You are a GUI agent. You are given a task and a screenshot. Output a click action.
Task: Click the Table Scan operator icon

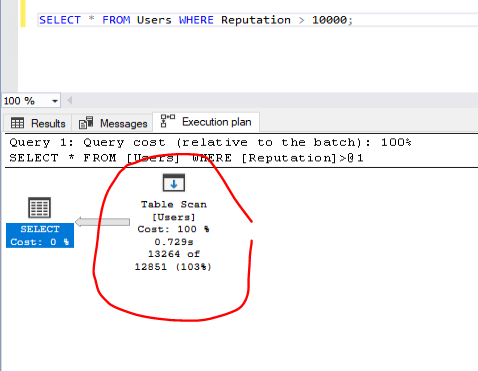tap(174, 183)
